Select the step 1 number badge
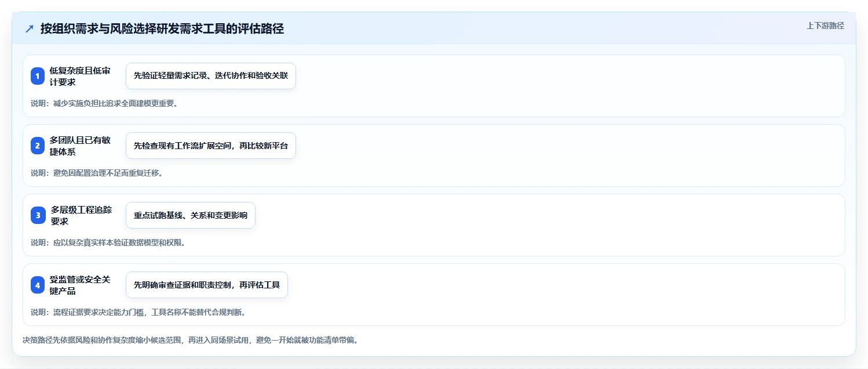Screen dimensions: 868x369 click(38, 76)
